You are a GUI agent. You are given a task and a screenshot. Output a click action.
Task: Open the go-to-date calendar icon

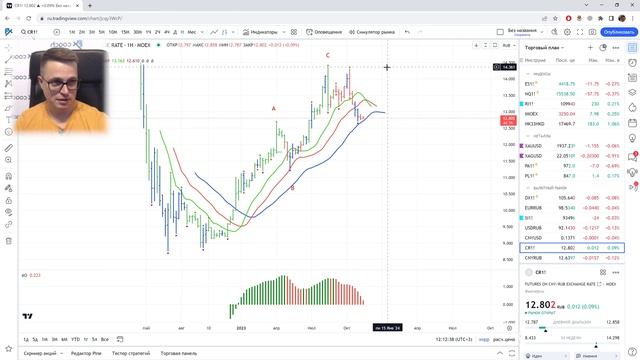point(120,339)
